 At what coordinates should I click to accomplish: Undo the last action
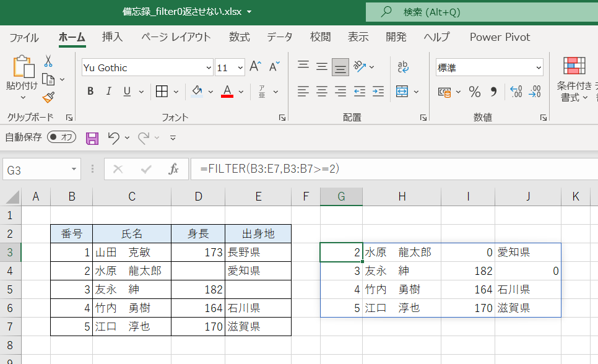[x=114, y=138]
